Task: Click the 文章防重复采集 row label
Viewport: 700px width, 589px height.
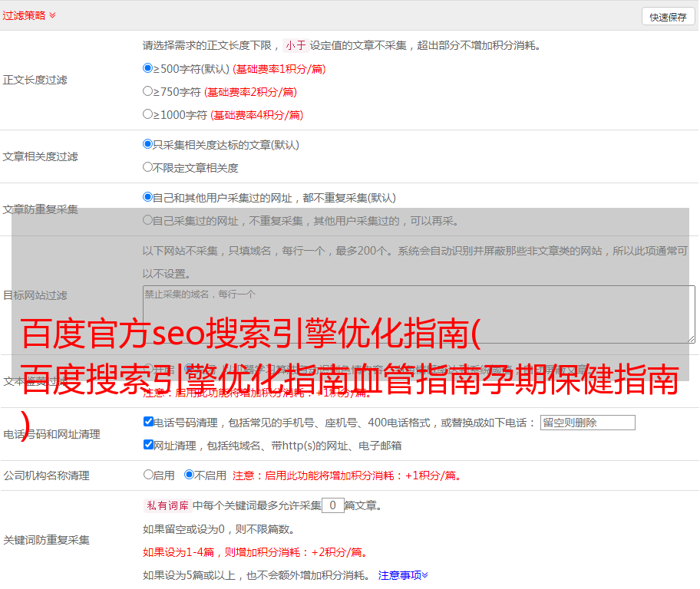Action: [40, 209]
